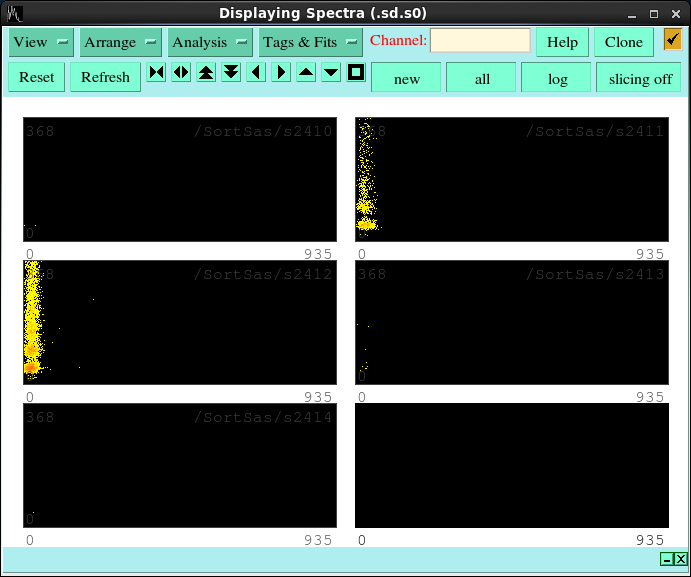Open the Tags & Fits dropdown menu
This screenshot has width=691, height=577.
coord(310,42)
